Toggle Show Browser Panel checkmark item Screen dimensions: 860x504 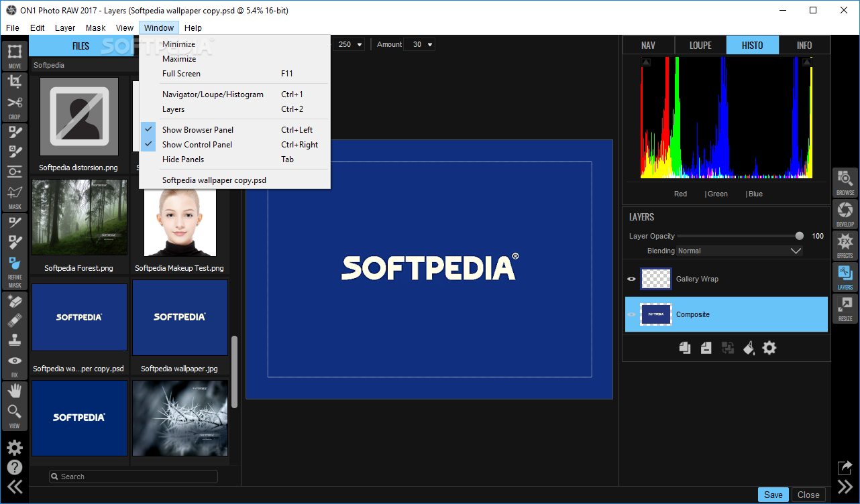[235, 130]
